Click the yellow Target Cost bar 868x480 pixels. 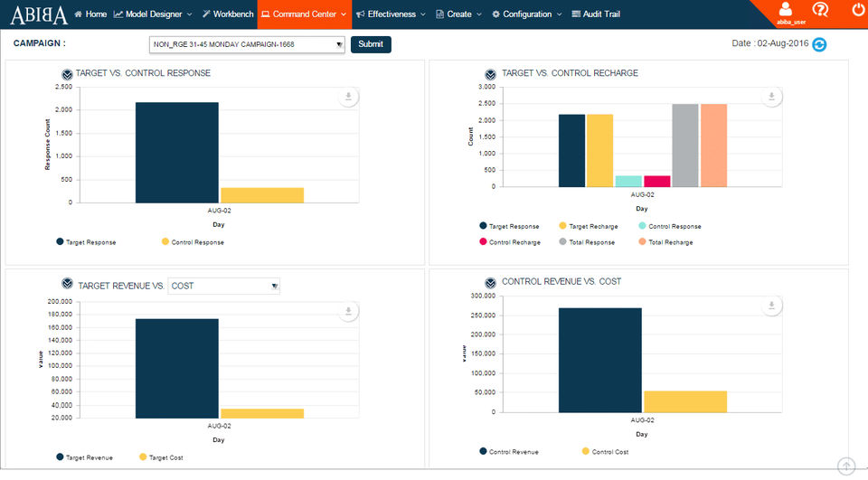[x=262, y=414]
